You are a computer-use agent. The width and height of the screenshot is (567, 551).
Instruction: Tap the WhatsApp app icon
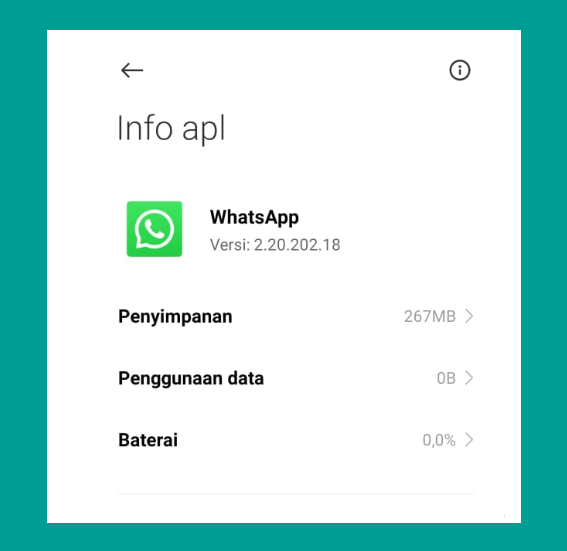[154, 229]
